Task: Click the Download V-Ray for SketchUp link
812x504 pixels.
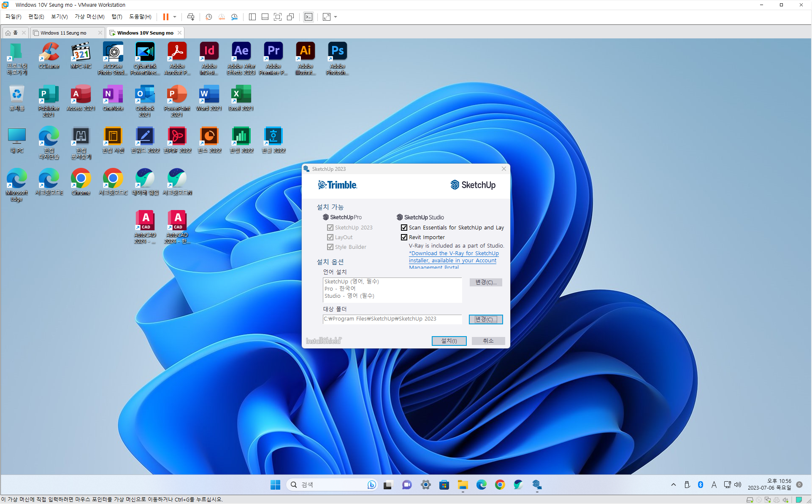Action: tap(454, 253)
